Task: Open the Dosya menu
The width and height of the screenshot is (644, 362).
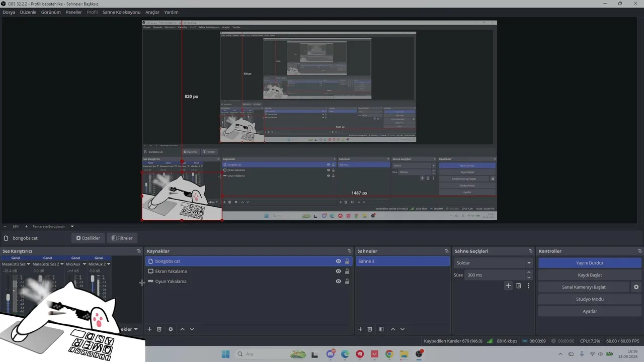Action: coord(9,12)
